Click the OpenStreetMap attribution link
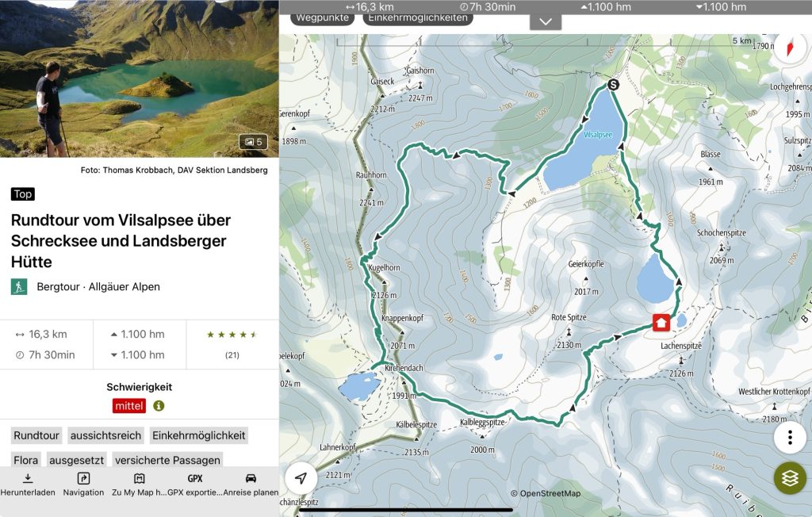This screenshot has height=517, width=812. point(546,493)
